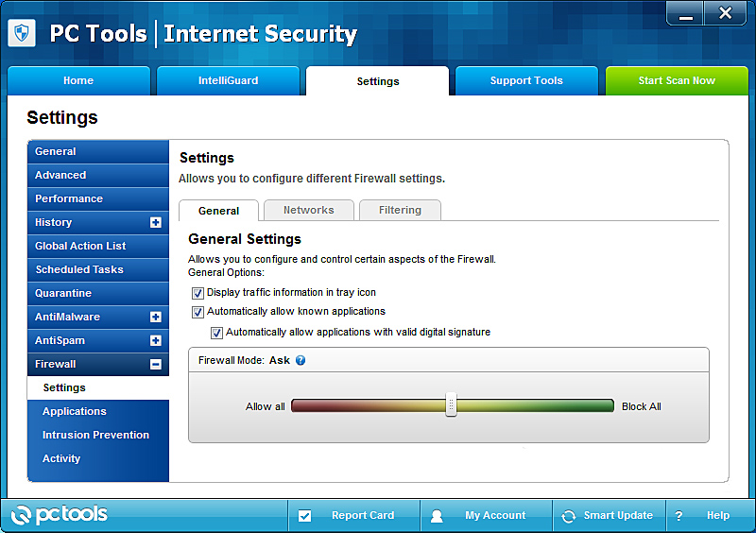
Task: Expand the AntiMalware section plus icon
Action: [155, 317]
